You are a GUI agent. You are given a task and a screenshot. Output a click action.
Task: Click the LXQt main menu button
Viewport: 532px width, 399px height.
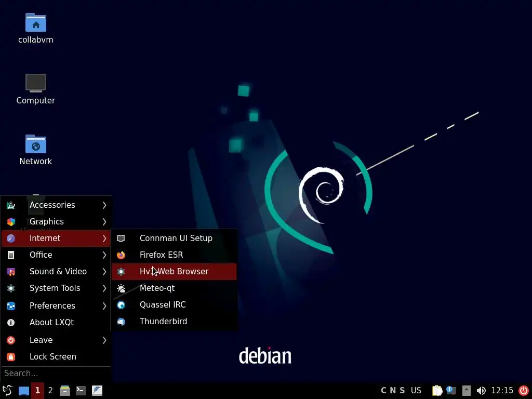point(7,390)
